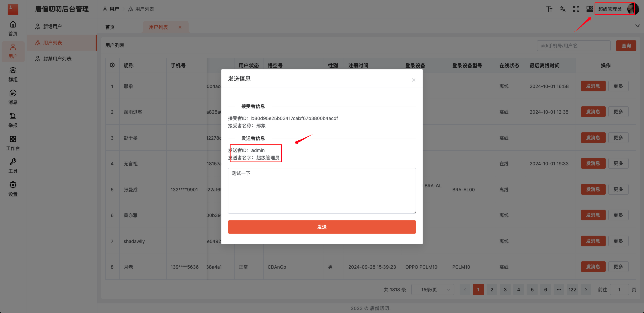This screenshot has width=644, height=313.
Task: Open table column settings via gear icon
Action: [x=112, y=65]
